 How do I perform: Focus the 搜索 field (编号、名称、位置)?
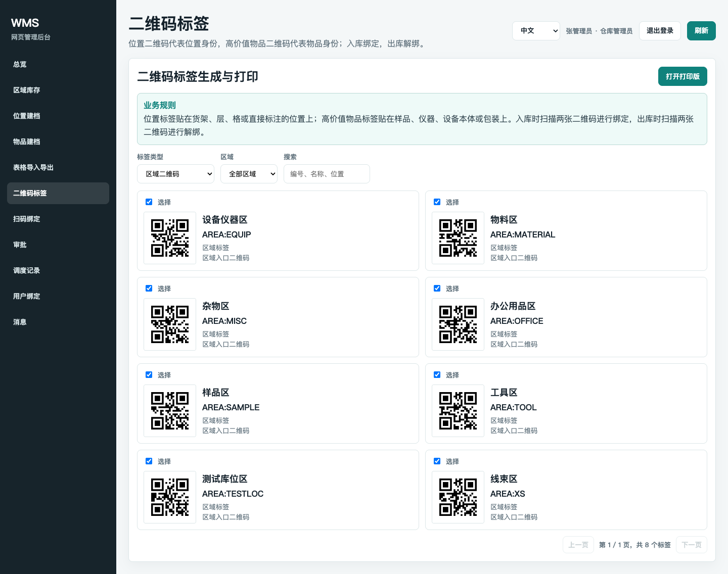click(327, 174)
